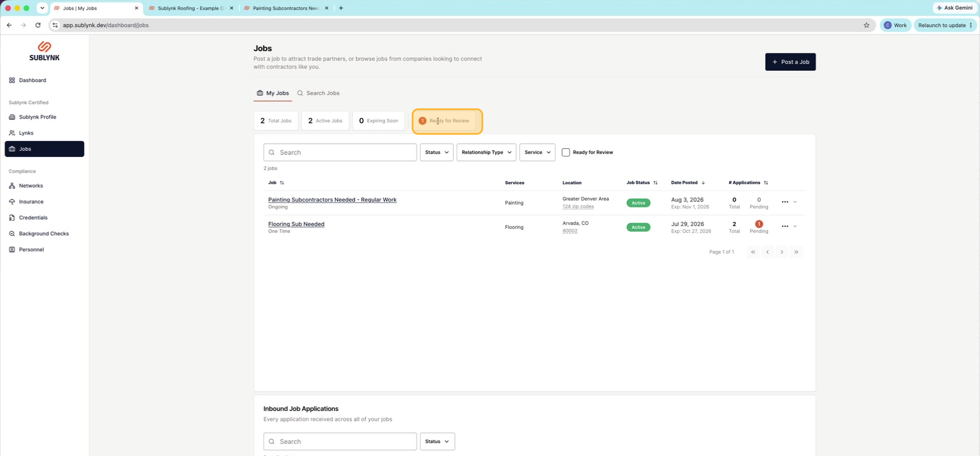This screenshot has height=456, width=980.
Task: Open the Service filter dropdown
Action: click(x=537, y=153)
